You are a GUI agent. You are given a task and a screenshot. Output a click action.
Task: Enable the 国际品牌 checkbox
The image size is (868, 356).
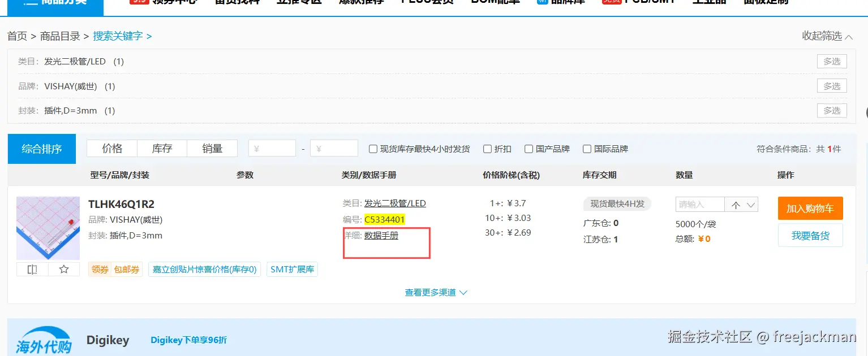tap(587, 149)
